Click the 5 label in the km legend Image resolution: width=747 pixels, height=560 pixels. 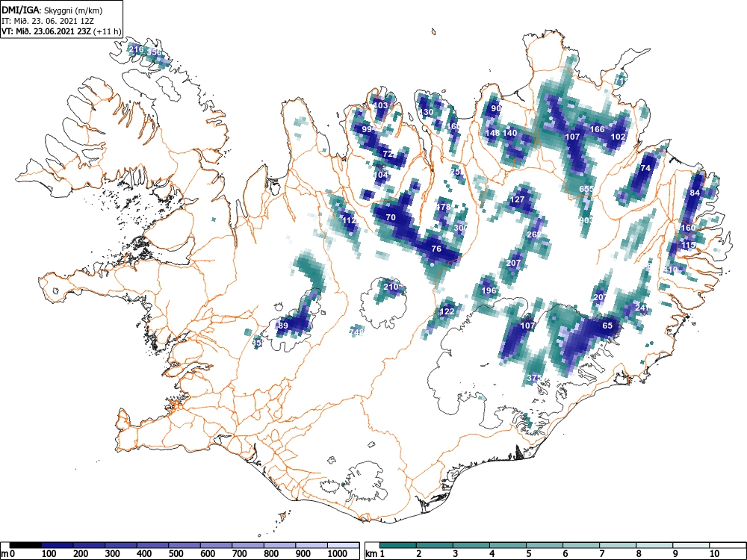[x=529, y=554]
